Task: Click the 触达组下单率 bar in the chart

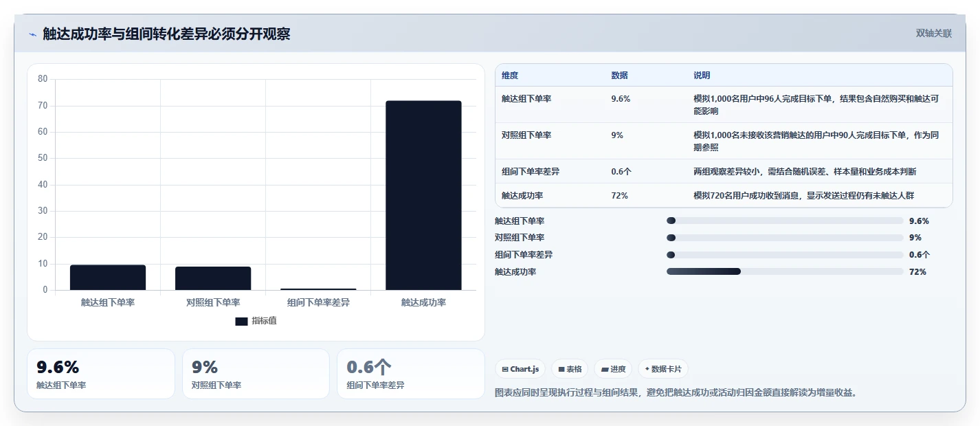Action: coord(108,278)
